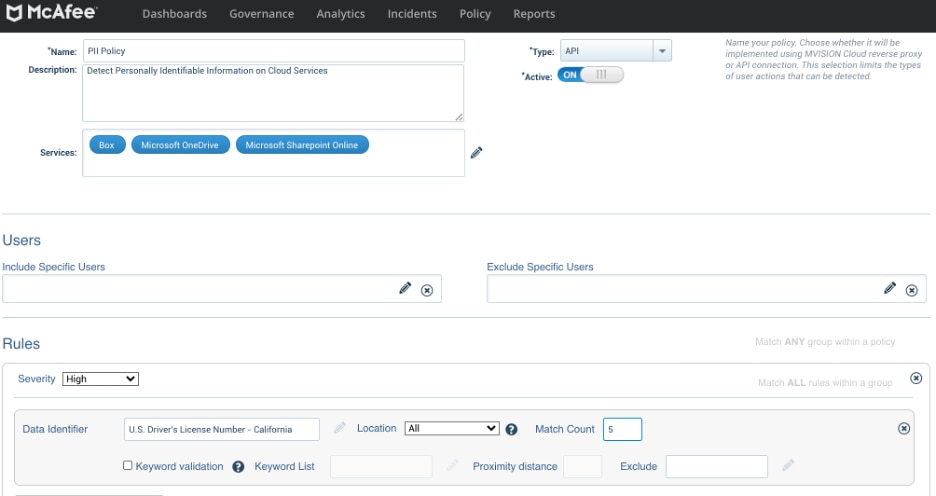Delete the Data Identifier rule row
Screen dimensions: 936x496
pos(904,429)
